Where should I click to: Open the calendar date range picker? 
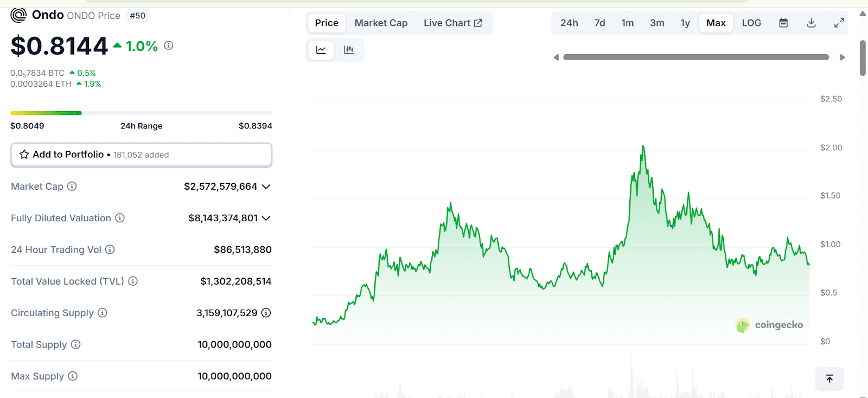[x=783, y=23]
